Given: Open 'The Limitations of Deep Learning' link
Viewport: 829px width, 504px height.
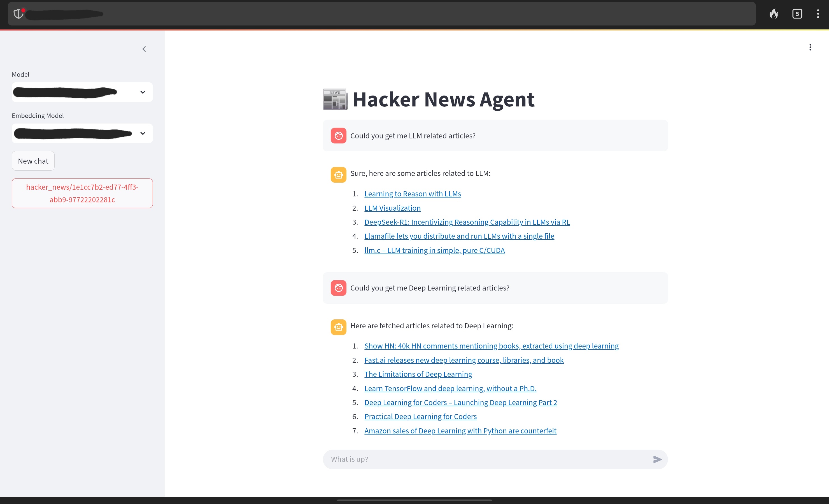Looking at the screenshot, I should pyautogui.click(x=418, y=374).
